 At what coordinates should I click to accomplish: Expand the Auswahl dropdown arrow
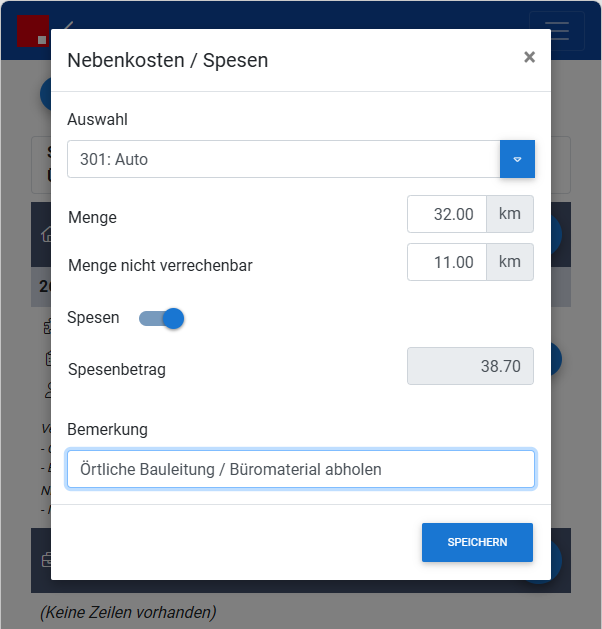[517, 159]
